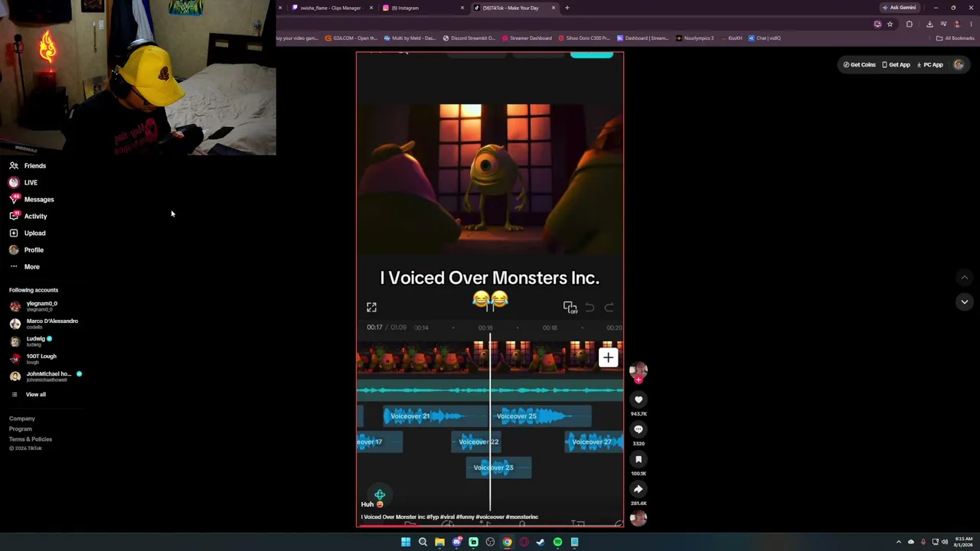
Task: Open Discord from the taskbar
Action: (456, 542)
